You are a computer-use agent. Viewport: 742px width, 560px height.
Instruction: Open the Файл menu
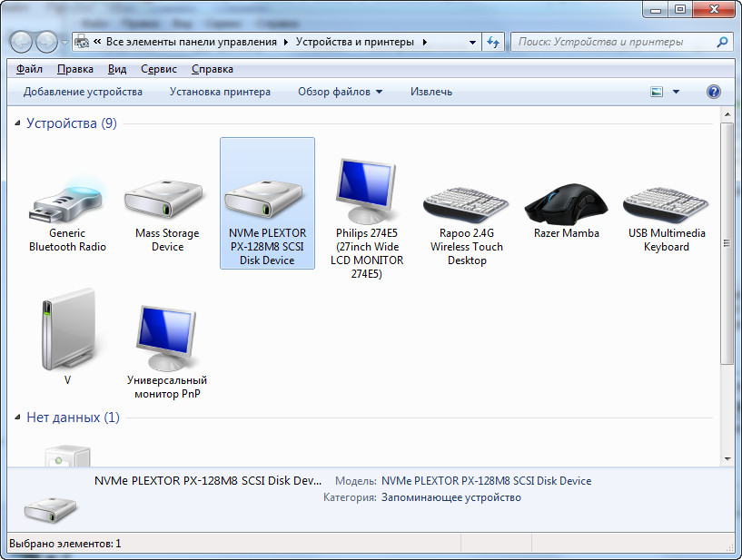tap(29, 69)
